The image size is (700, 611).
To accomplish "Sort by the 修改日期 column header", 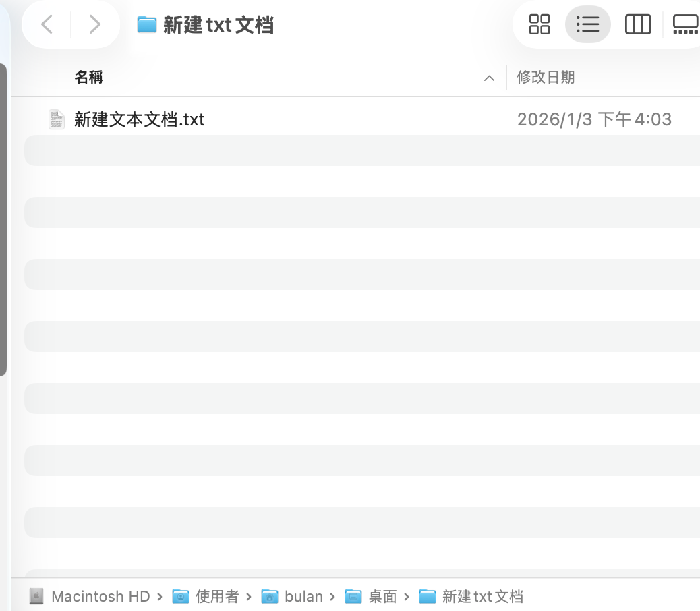I will click(546, 78).
